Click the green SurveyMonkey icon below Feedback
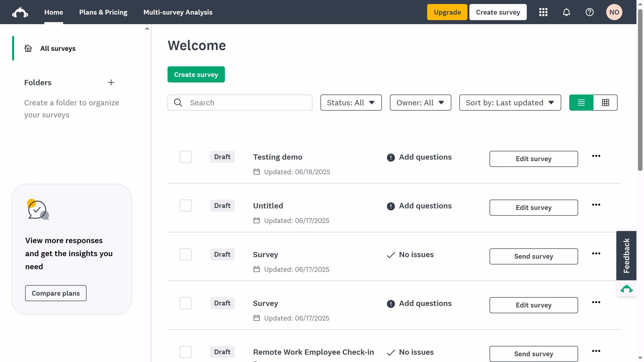 [626, 289]
